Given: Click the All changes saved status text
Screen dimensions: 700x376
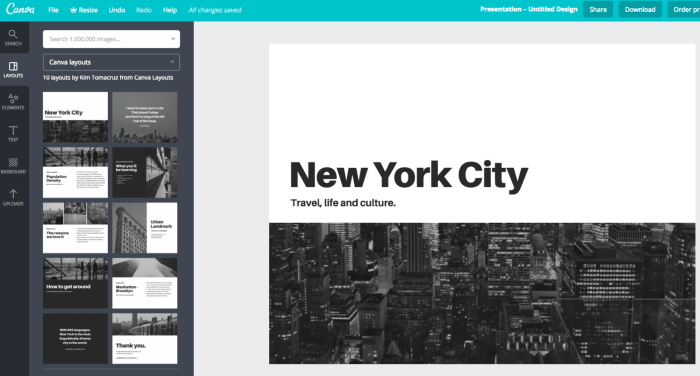Looking at the screenshot, I should (215, 10).
